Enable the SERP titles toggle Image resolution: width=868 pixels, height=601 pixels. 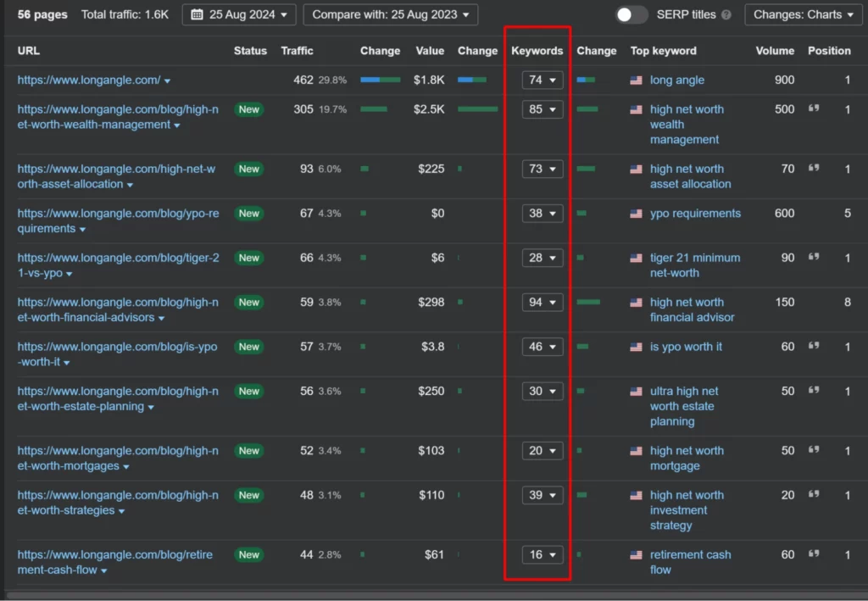[630, 14]
